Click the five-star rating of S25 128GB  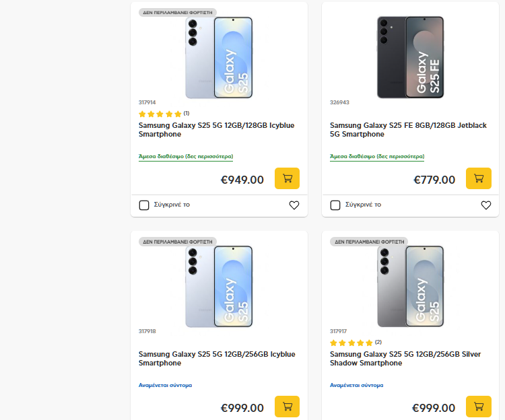point(160,114)
